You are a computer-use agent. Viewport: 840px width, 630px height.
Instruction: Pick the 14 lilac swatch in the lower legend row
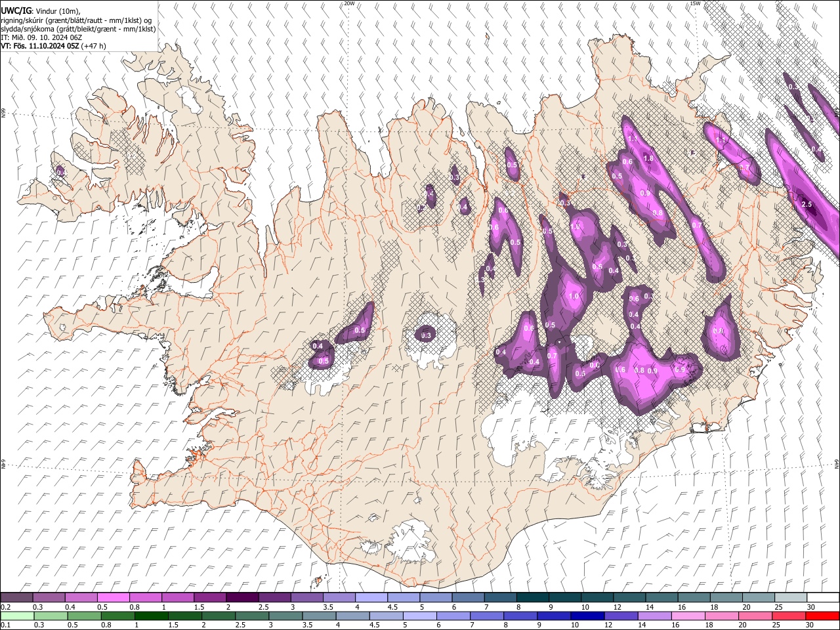654,616
